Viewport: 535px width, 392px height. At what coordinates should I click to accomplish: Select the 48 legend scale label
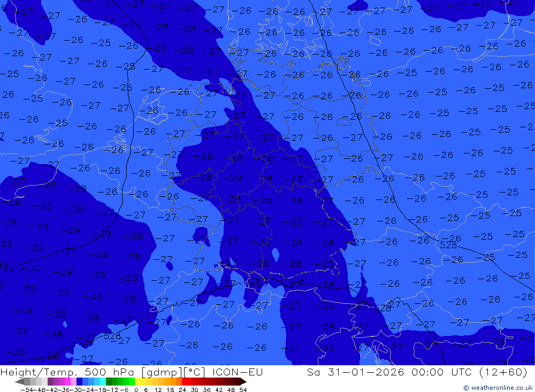(x=231, y=390)
